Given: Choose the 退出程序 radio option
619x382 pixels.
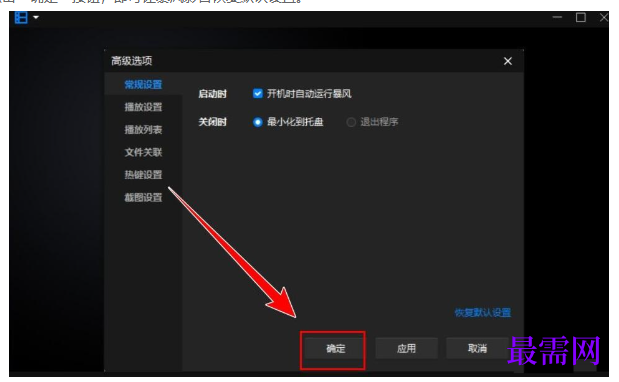Looking at the screenshot, I should click(x=351, y=122).
